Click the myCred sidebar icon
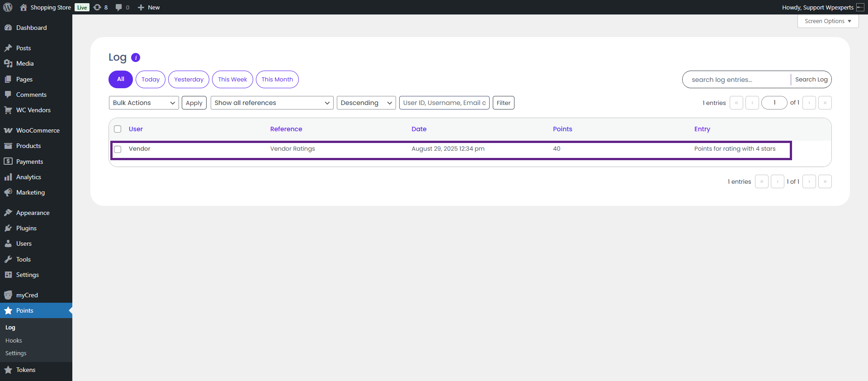The height and width of the screenshot is (381, 868). (x=8, y=295)
